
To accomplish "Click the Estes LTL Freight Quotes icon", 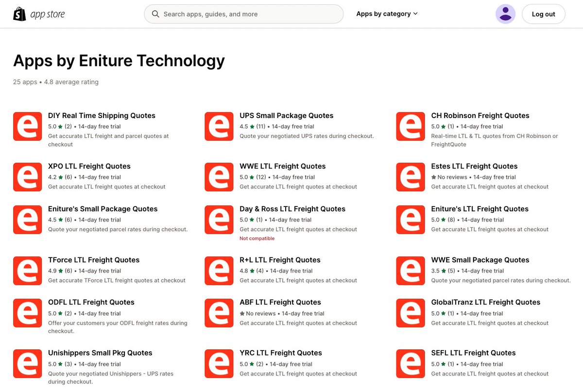I will 411,177.
